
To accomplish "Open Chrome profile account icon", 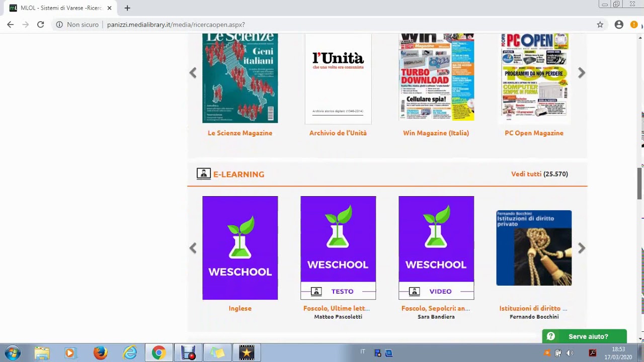I will tap(619, 24).
